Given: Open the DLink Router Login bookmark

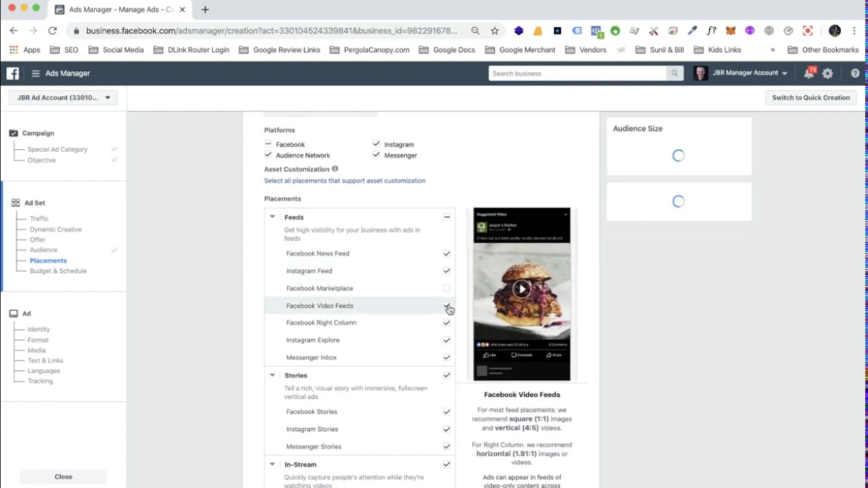Looking at the screenshot, I should click(x=191, y=49).
